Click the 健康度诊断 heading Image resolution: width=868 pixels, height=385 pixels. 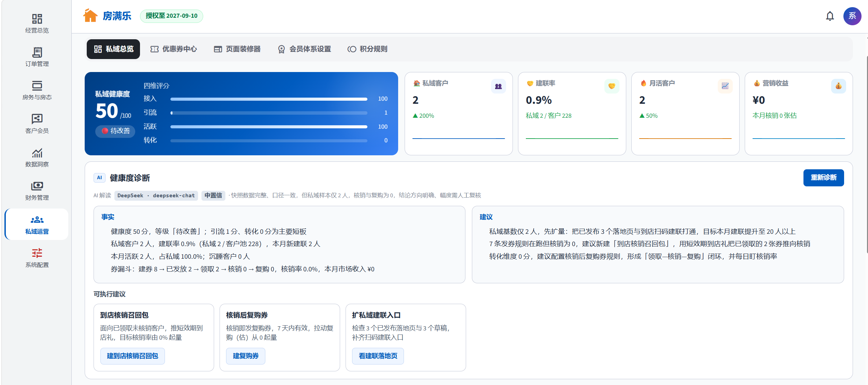pos(130,178)
